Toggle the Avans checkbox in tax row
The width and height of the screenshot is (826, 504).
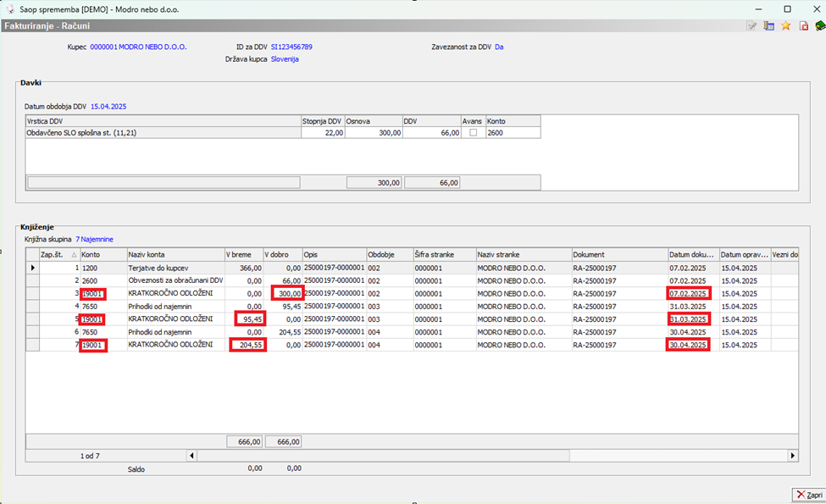(473, 133)
